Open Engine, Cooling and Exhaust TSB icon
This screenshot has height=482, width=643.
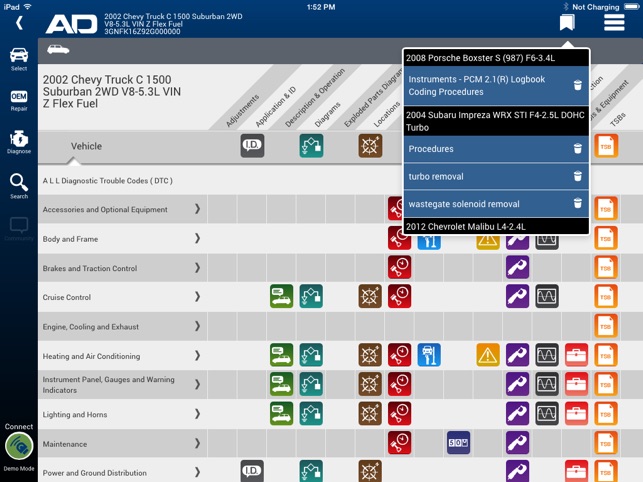click(606, 326)
